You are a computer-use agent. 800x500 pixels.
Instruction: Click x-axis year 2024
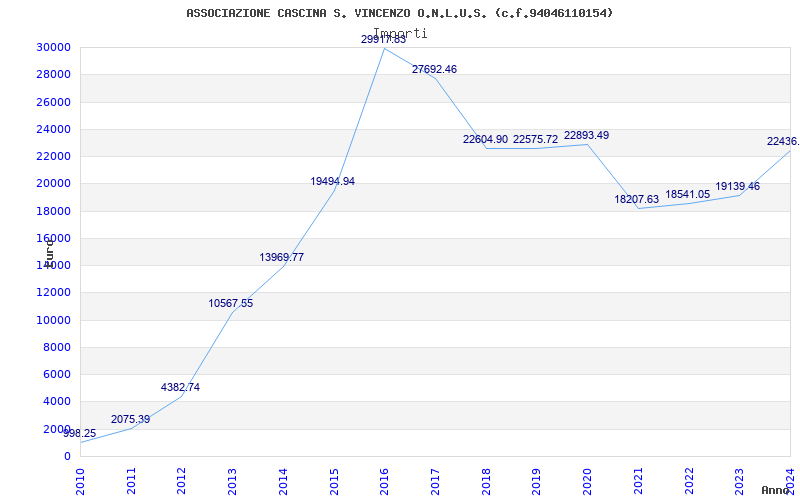coord(790,482)
